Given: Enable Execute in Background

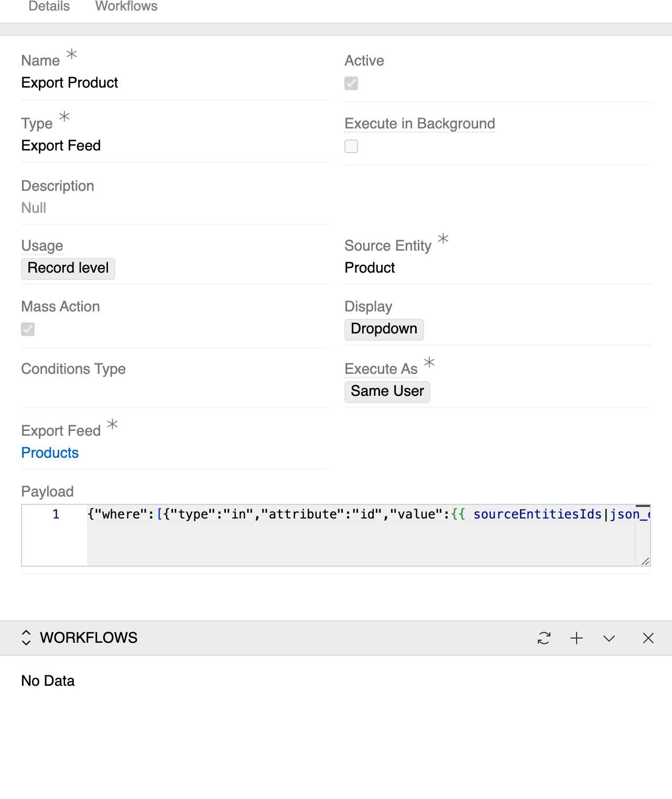Looking at the screenshot, I should click(x=351, y=146).
